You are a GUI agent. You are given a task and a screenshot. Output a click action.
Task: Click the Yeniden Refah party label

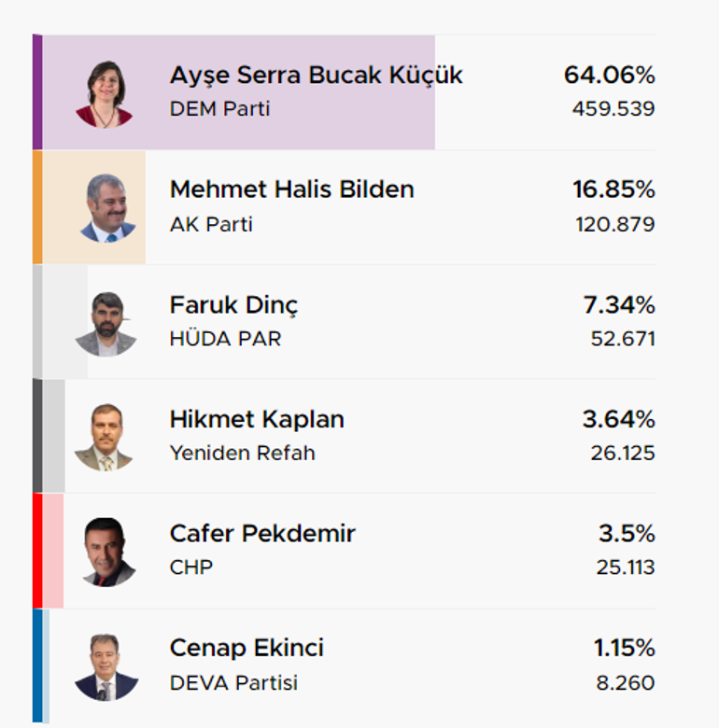pyautogui.click(x=242, y=454)
